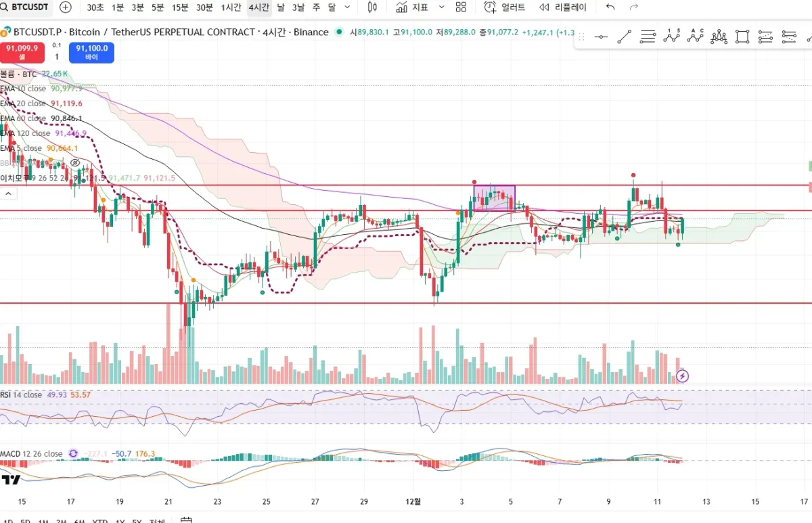Select the rectangle drawing tool
812x523 pixels.
pyautogui.click(x=742, y=37)
